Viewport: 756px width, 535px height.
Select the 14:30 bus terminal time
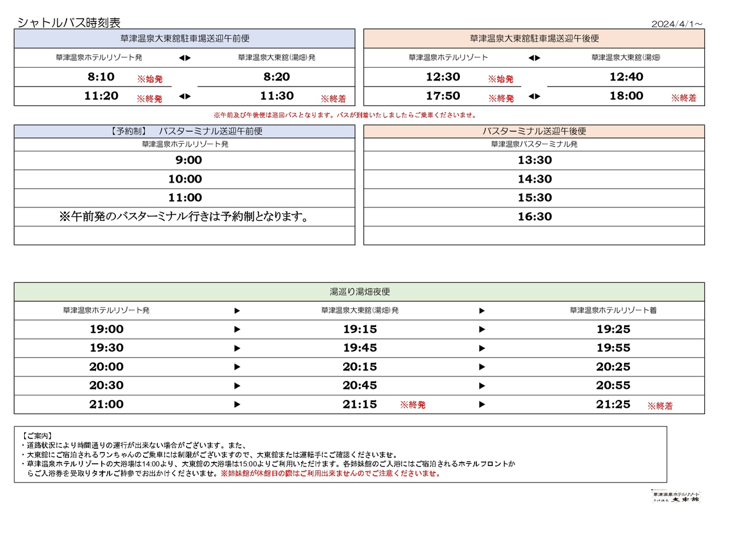[x=535, y=179]
